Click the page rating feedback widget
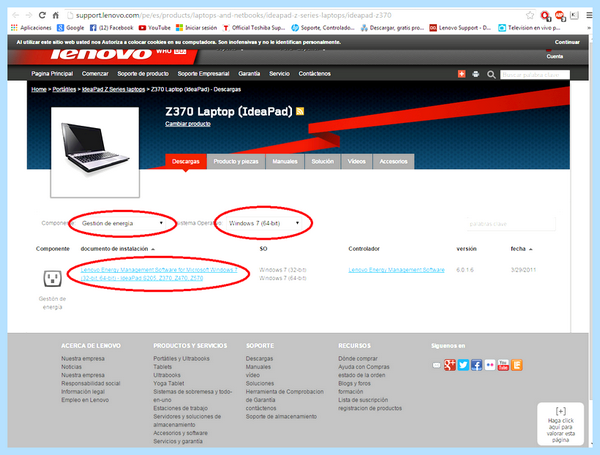600x455 pixels. [561, 424]
